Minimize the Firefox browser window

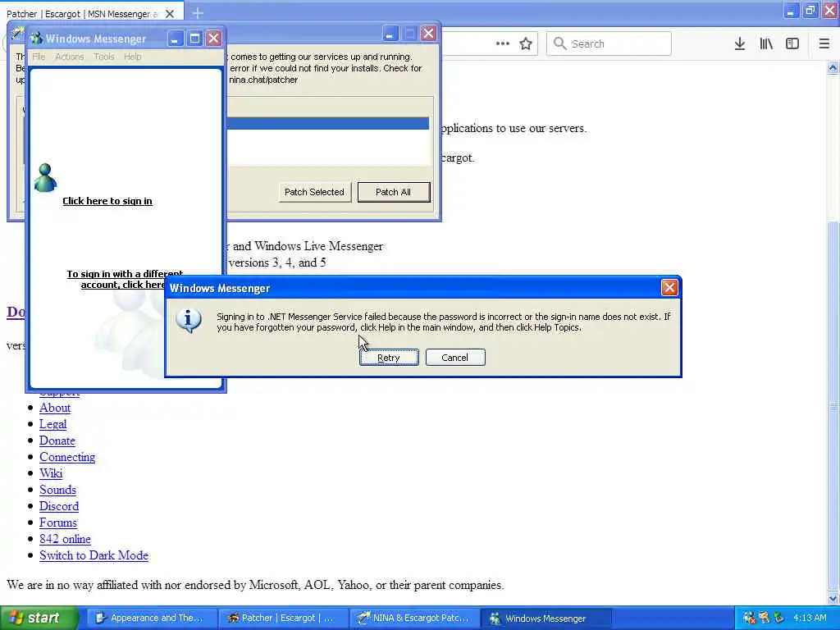coord(792,11)
